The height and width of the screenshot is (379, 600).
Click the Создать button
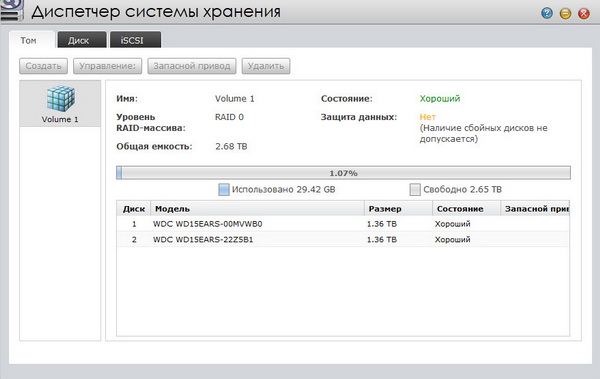[43, 66]
